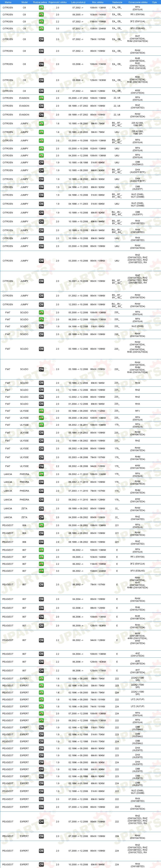The height and width of the screenshot is (868, 161).
Task: Click the D9B (XUD9A/U) cell in Citroen Jumpy row
Action: click(x=138, y=163)
